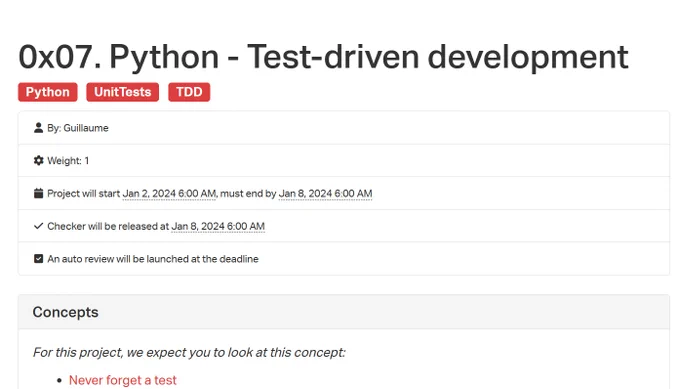
Task: Click the Python tag badge
Action: [48, 92]
